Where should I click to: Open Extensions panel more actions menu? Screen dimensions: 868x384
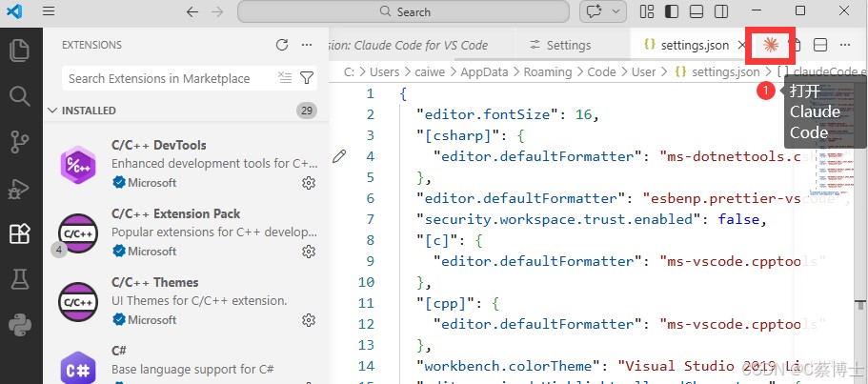[307, 45]
